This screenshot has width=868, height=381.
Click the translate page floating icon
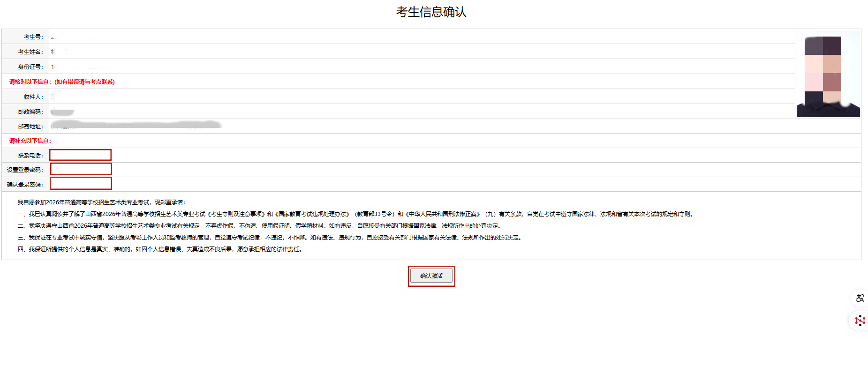860,298
